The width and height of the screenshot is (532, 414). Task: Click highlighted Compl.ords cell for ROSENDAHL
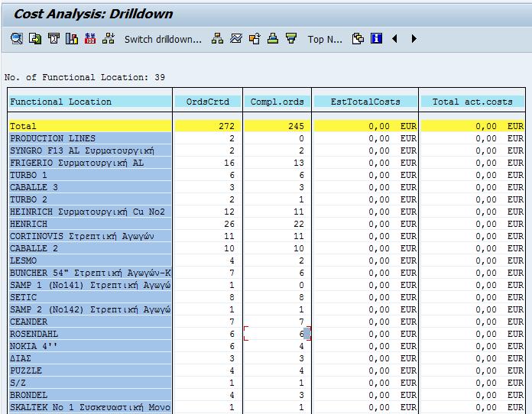(x=277, y=334)
